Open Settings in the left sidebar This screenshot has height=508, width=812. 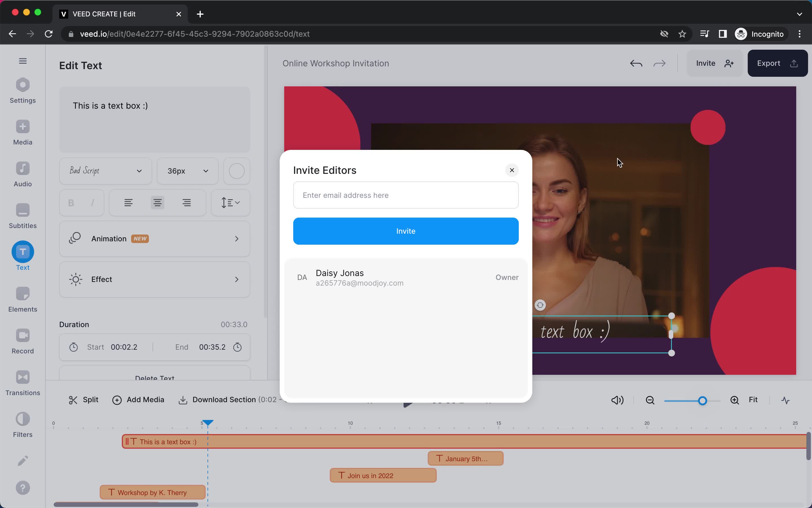[x=23, y=91]
